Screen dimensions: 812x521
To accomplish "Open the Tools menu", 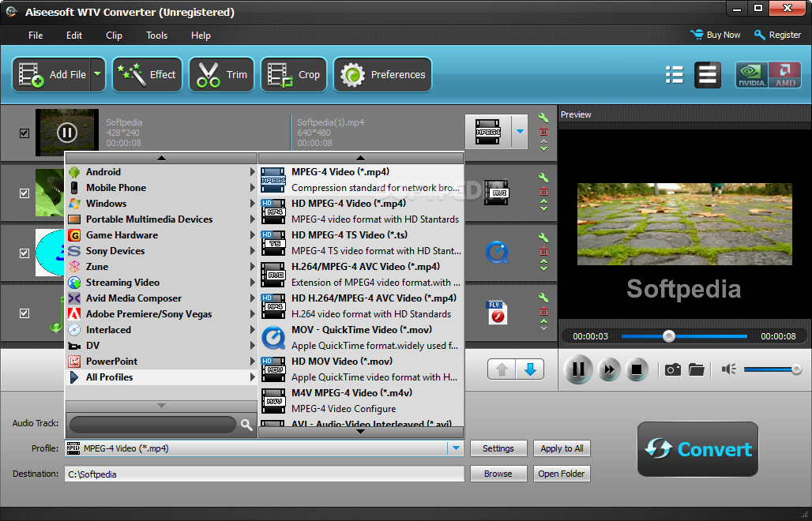I will [156, 36].
